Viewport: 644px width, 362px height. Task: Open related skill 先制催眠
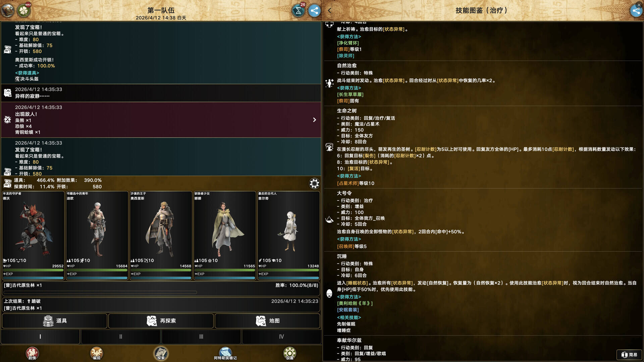[x=346, y=324]
